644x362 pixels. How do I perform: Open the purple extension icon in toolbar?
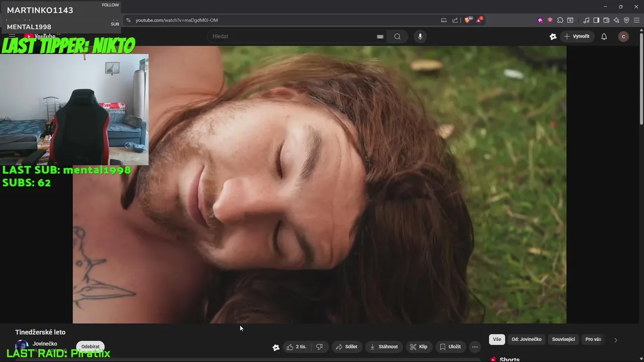pos(540,20)
